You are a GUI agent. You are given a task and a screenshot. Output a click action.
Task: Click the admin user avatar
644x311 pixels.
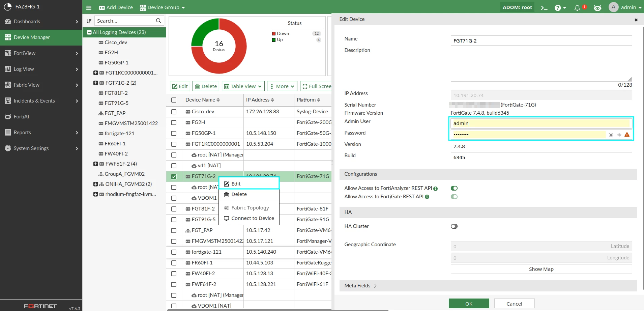click(613, 7)
